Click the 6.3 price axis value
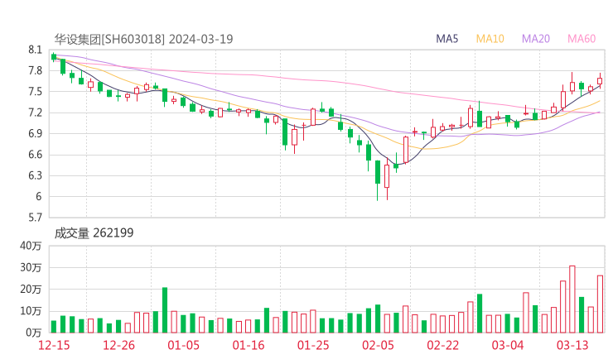Screen dimensions: 613x364 point(35,175)
